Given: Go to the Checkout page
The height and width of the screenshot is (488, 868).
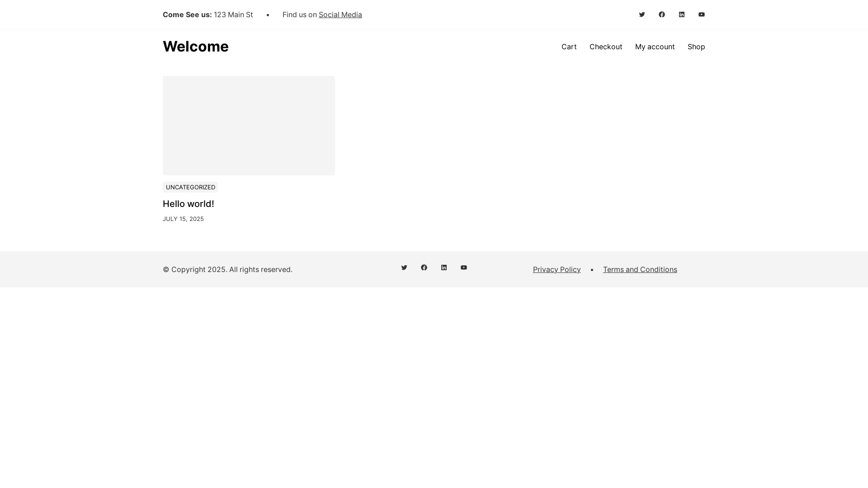Looking at the screenshot, I should 606,47.
